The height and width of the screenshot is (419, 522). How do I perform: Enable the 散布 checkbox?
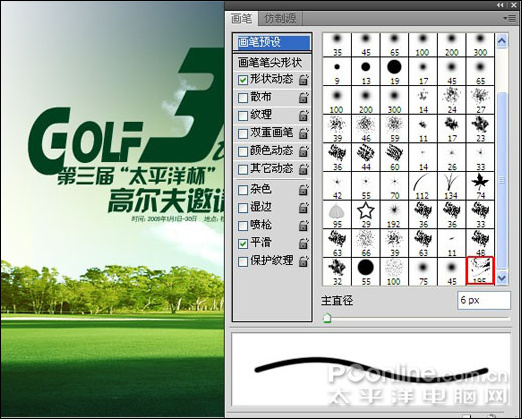243,98
